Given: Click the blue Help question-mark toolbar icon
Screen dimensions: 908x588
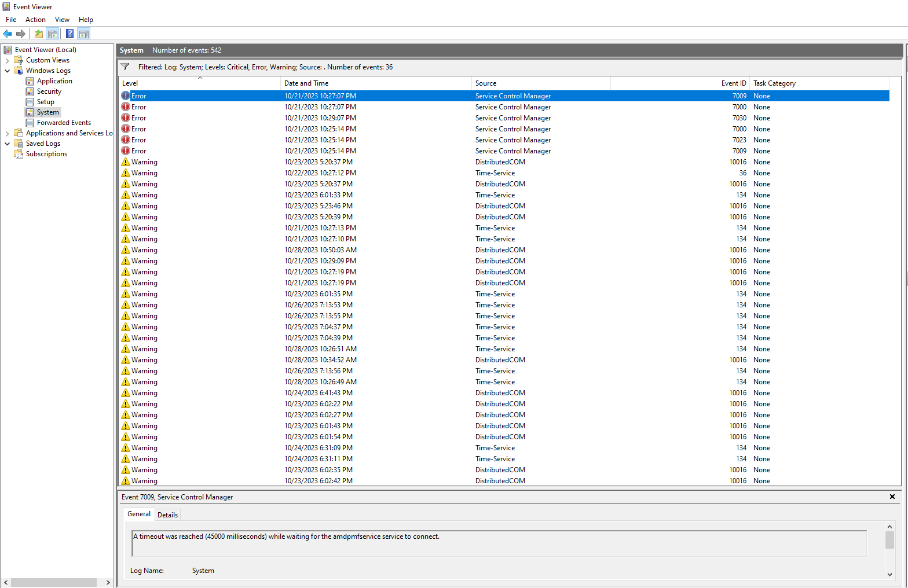Looking at the screenshot, I should coord(70,34).
